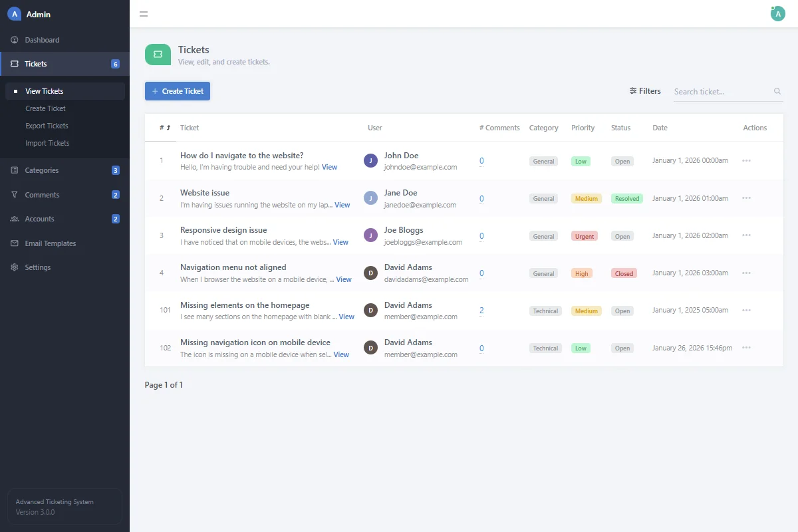Open the admin profile avatar in header

pyautogui.click(x=777, y=14)
